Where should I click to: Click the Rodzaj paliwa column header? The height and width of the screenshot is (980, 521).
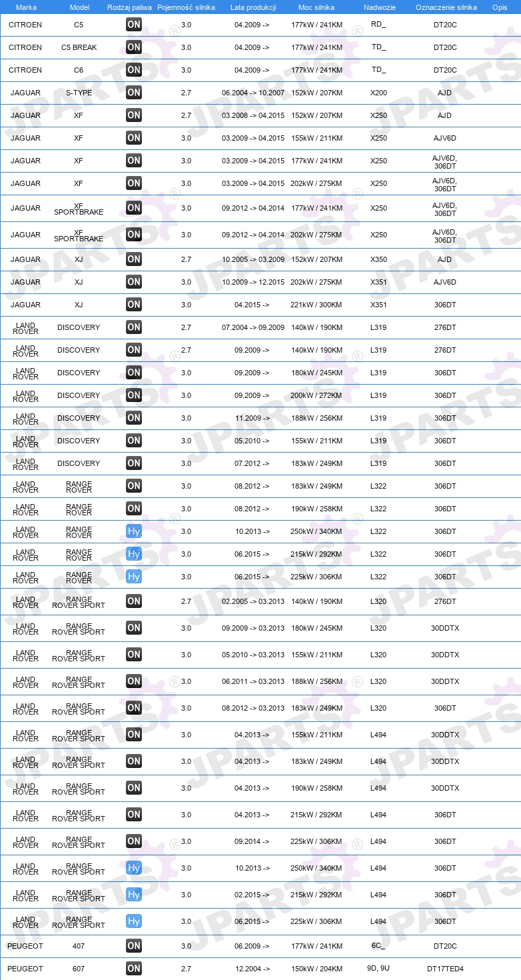129,7
